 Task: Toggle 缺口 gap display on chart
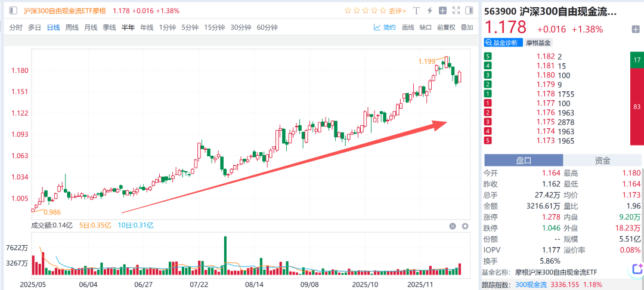point(425,27)
